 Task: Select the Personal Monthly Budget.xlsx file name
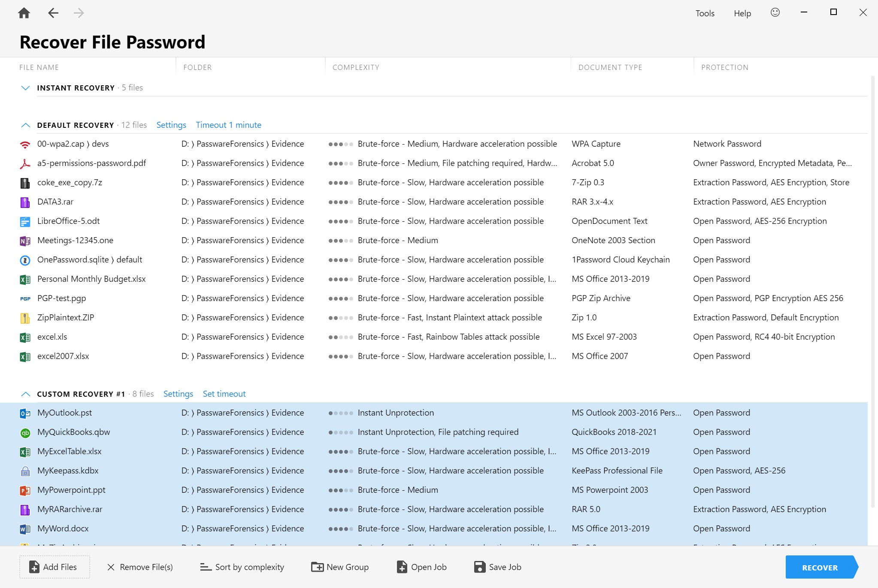coord(91,279)
